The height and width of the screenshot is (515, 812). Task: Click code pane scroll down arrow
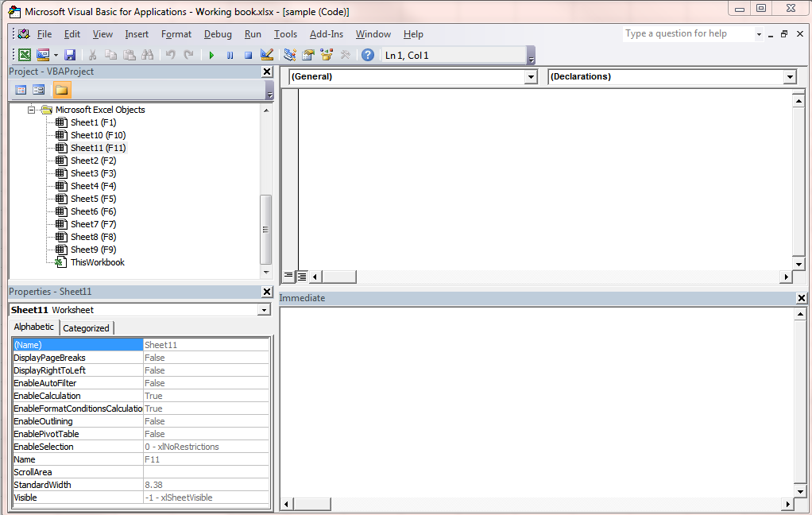coord(798,264)
